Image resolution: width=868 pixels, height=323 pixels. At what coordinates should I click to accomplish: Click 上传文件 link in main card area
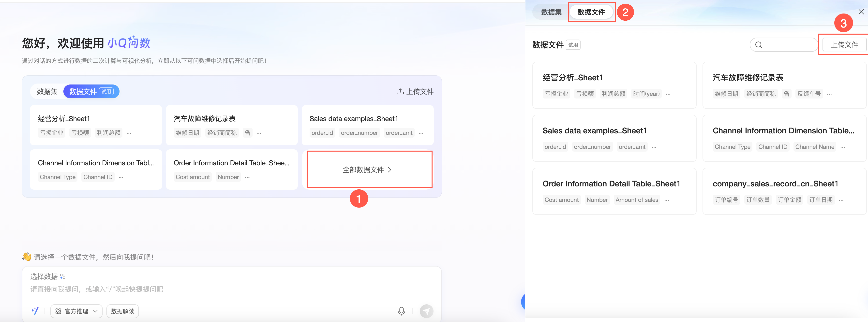(x=415, y=91)
